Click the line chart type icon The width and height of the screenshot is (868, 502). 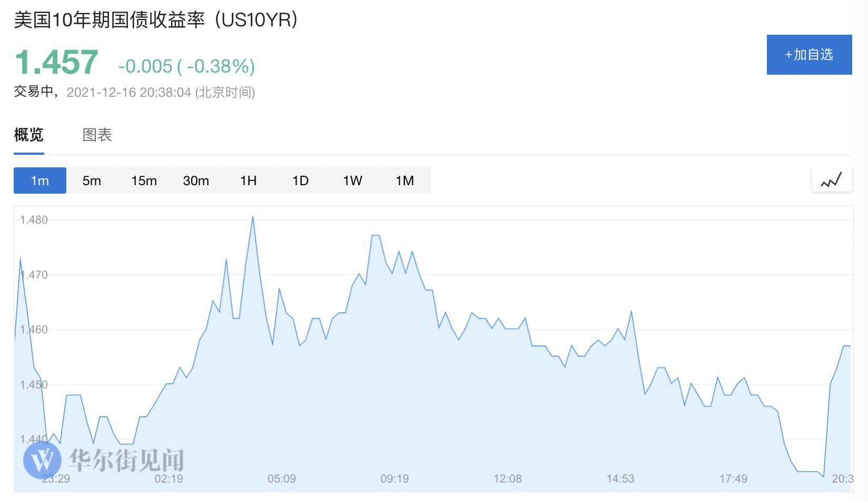(x=832, y=180)
